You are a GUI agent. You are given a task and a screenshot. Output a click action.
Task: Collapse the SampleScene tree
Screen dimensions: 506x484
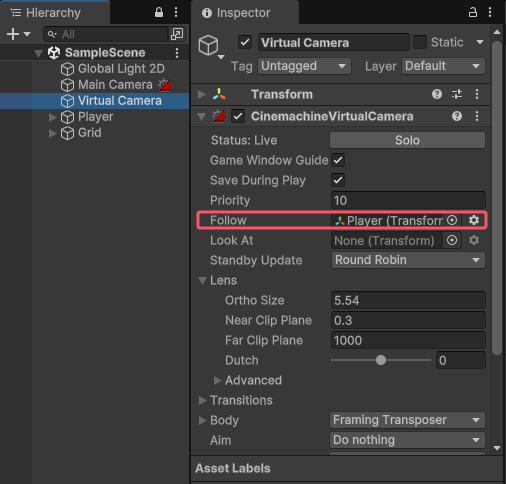coord(39,53)
